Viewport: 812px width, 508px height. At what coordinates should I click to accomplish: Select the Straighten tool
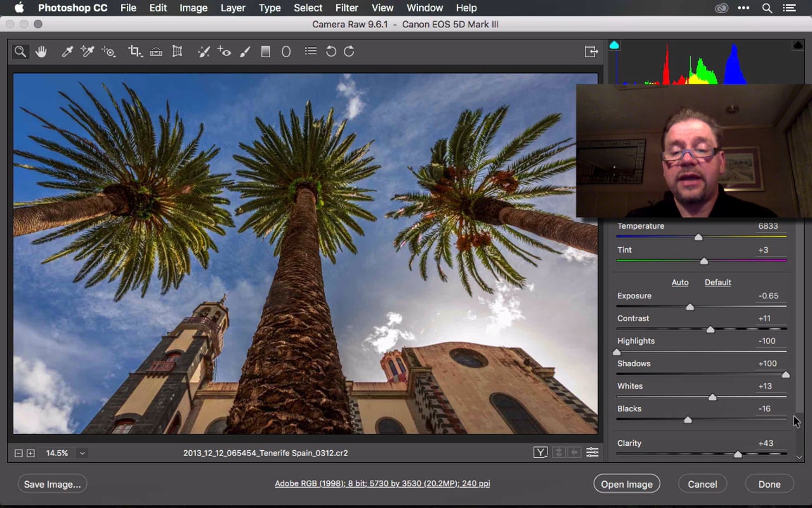click(156, 51)
